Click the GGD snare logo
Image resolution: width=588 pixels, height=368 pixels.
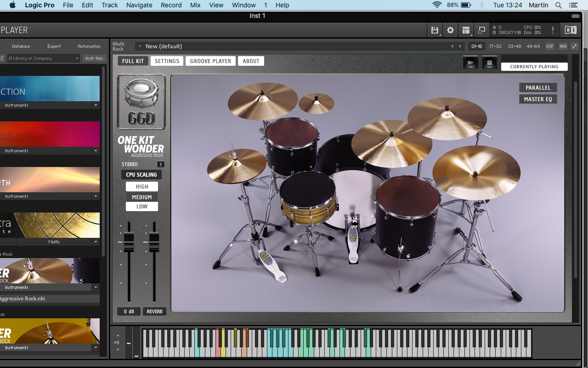141,102
